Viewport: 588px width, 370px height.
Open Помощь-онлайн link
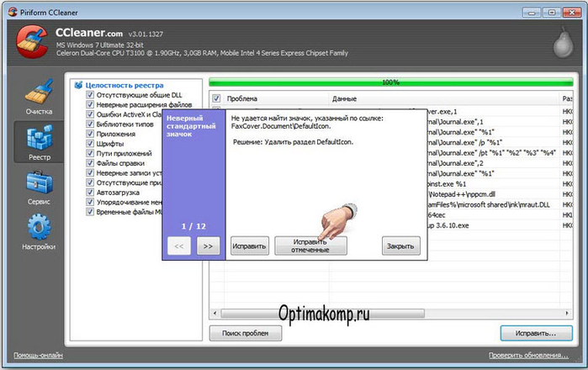coord(38,355)
